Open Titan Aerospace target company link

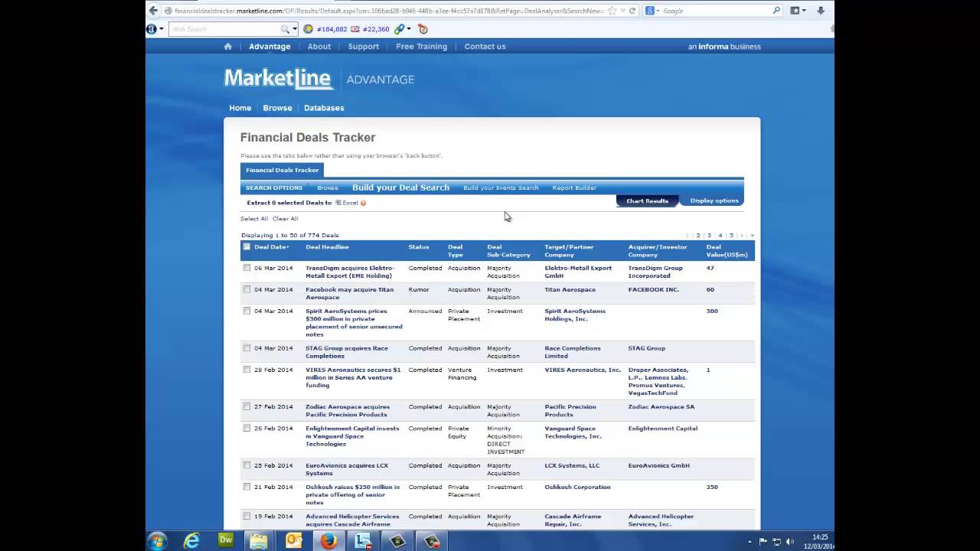pos(569,289)
